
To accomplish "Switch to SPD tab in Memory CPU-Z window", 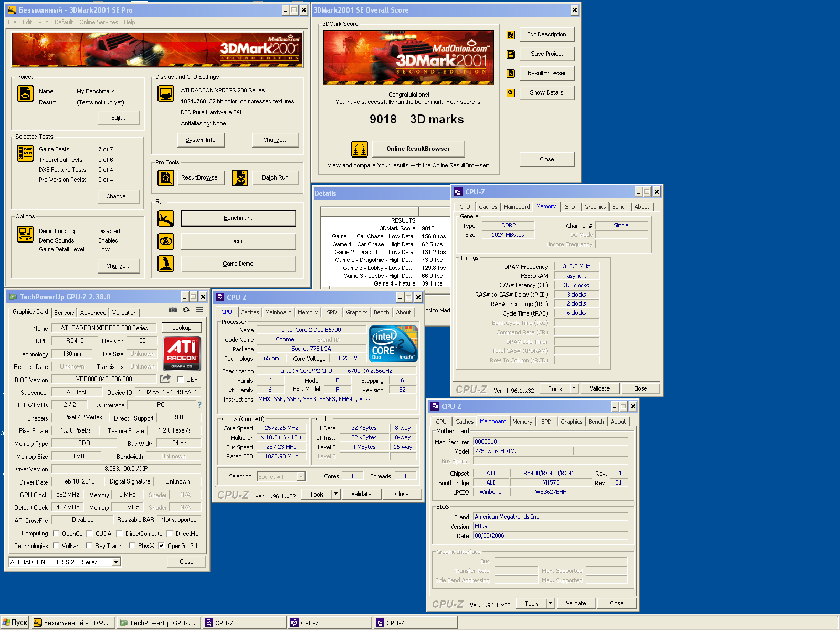I will click(570, 207).
